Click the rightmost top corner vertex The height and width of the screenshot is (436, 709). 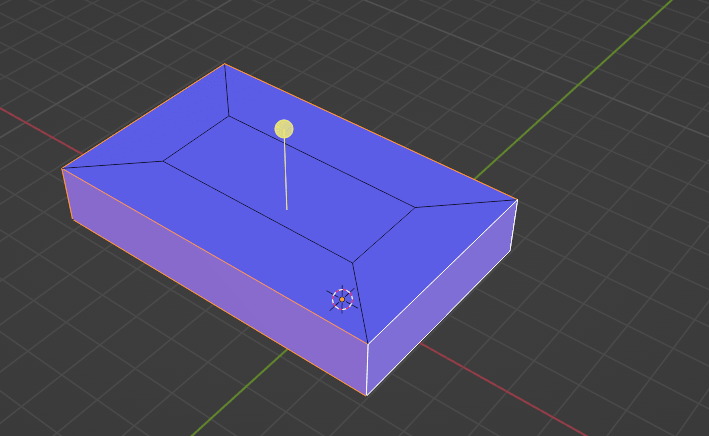coord(517,199)
